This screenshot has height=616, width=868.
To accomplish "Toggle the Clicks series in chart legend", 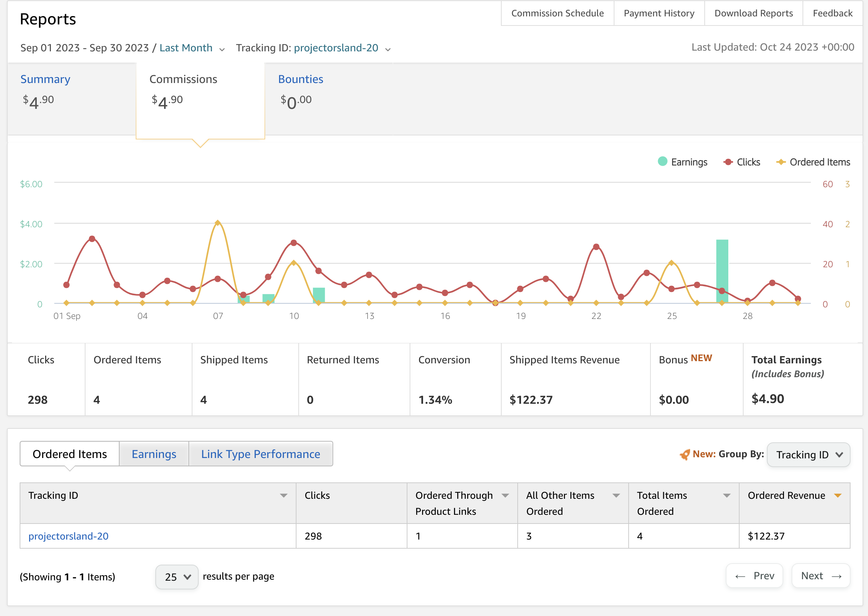I will coord(742,162).
